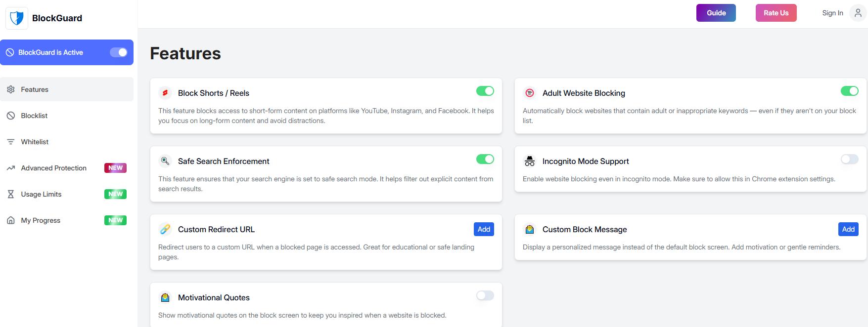Open My Progress section
Image resolution: width=868 pixels, height=327 pixels.
pos(67,220)
